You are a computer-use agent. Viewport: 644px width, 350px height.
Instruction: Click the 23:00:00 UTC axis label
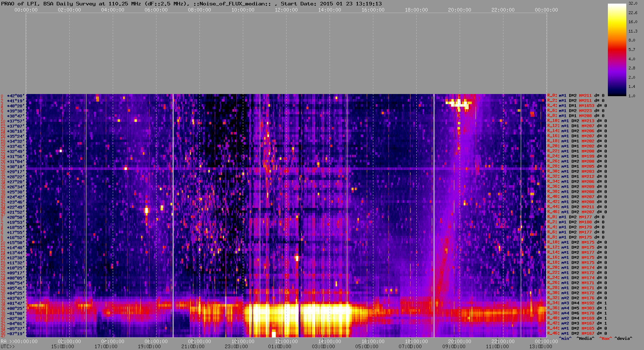pyautogui.click(x=236, y=346)
